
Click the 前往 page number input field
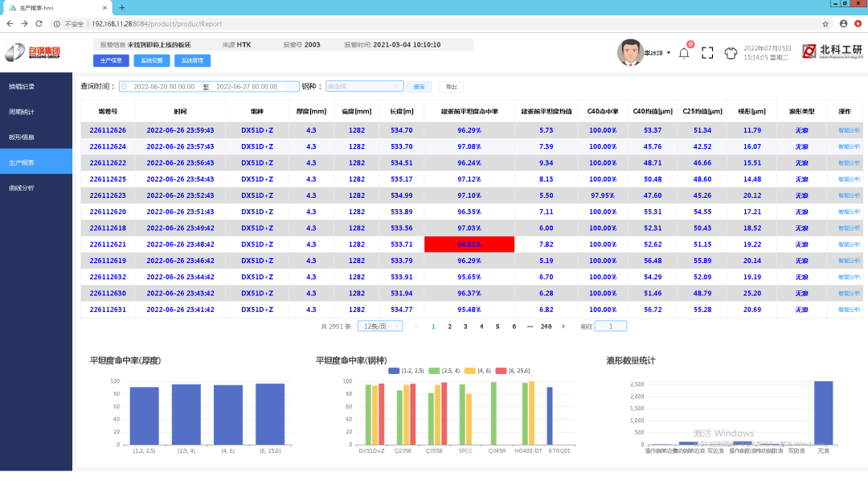(x=610, y=326)
